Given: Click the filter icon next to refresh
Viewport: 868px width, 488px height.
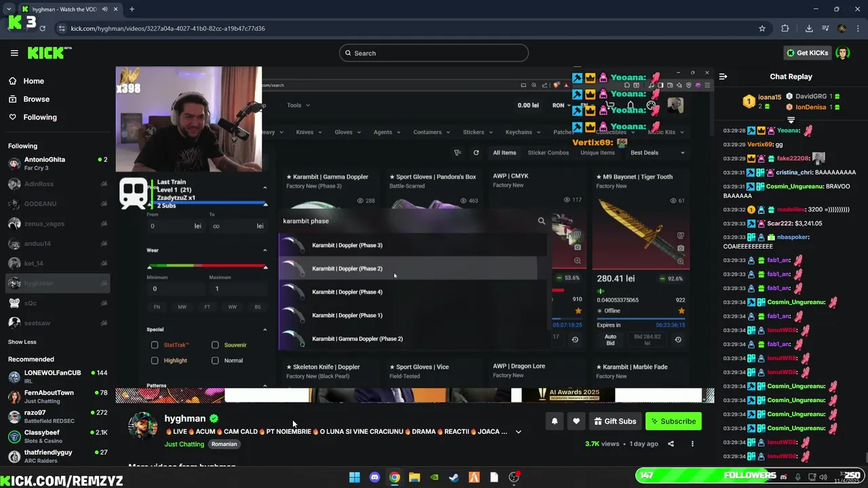Looking at the screenshot, I should point(458,153).
